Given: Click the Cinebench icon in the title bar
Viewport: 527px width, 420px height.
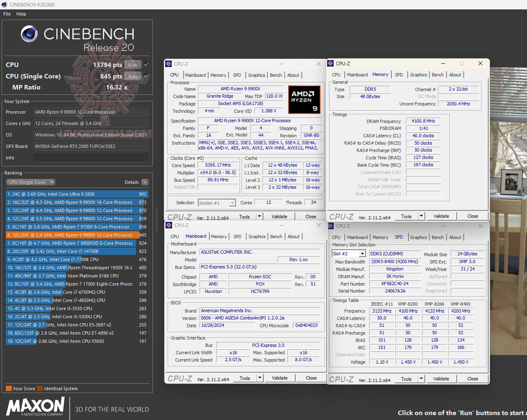Looking at the screenshot, I should (4, 4).
